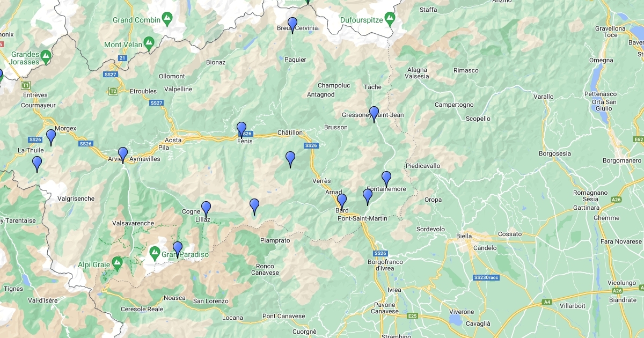Screen dimensions: 644x338
Task: Click the map pin at Gressoney-Saint-Jean
Action: [374, 114]
